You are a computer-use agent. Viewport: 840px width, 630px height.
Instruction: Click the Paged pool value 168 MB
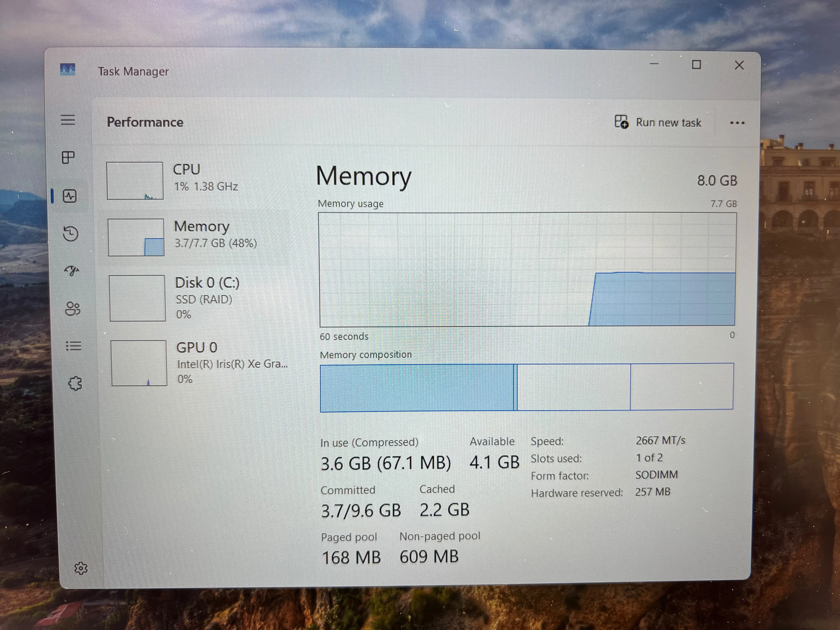351,557
